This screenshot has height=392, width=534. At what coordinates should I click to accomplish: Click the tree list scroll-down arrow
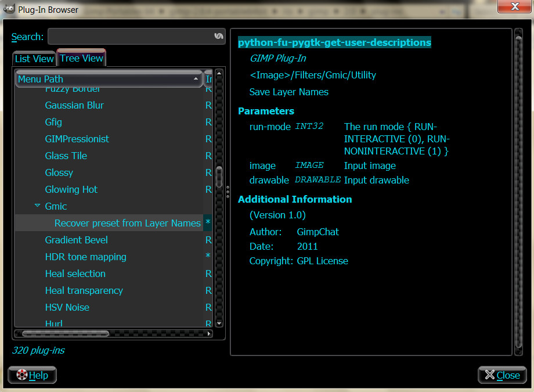[x=219, y=323]
